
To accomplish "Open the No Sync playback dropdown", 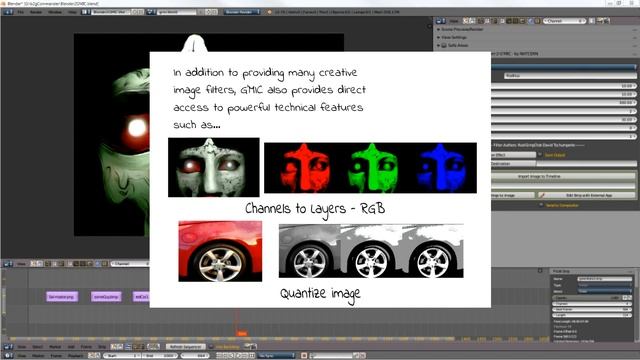I will tap(276, 356).
